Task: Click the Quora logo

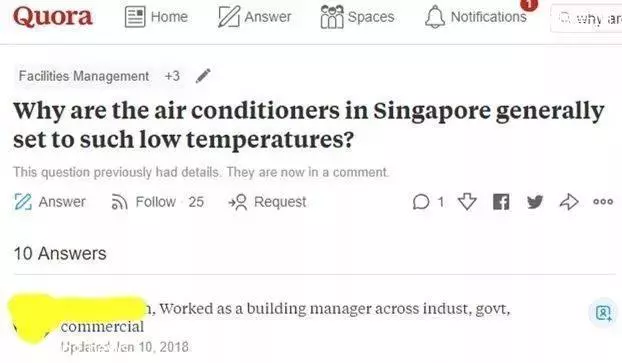Action: click(53, 17)
